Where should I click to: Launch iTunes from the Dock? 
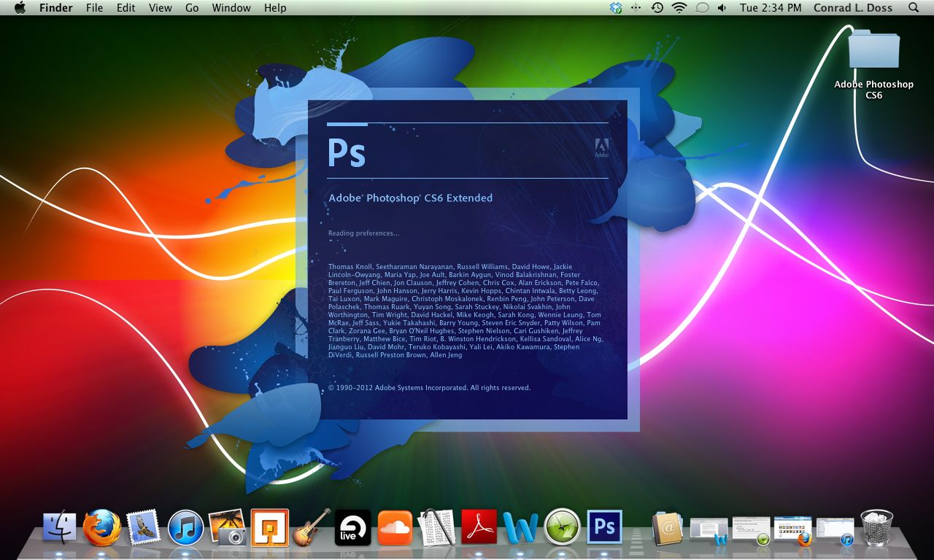(185, 527)
